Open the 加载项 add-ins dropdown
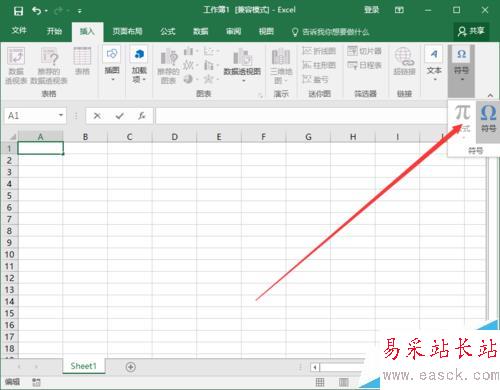 click(x=139, y=65)
